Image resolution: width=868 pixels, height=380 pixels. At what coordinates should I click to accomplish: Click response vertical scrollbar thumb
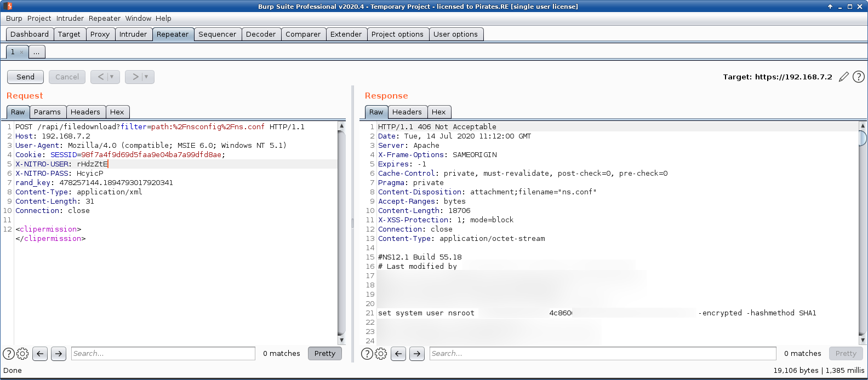[863, 138]
